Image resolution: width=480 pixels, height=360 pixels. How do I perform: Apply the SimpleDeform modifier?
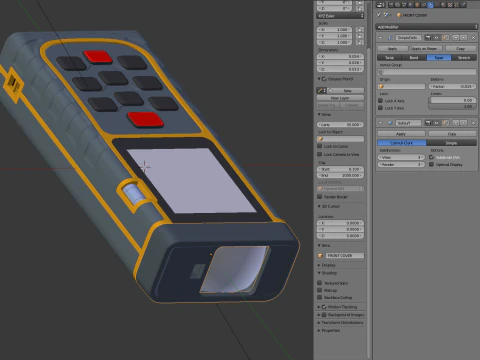pos(393,48)
